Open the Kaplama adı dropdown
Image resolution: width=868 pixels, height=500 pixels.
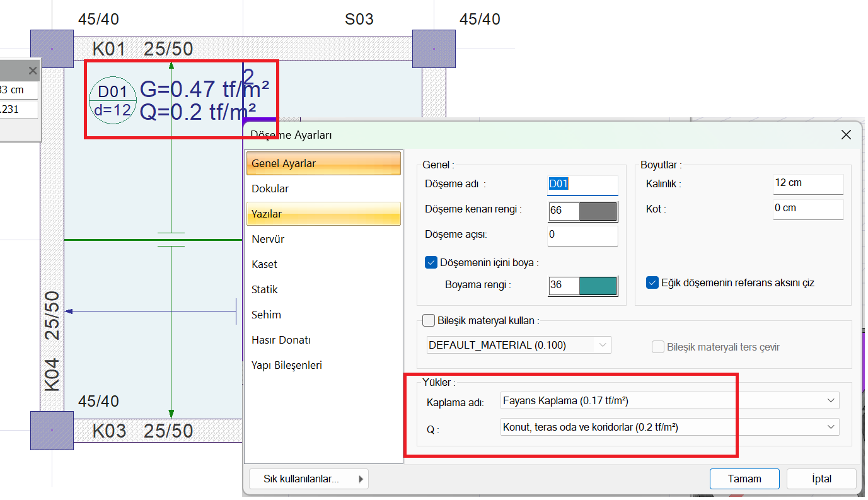[670, 400]
